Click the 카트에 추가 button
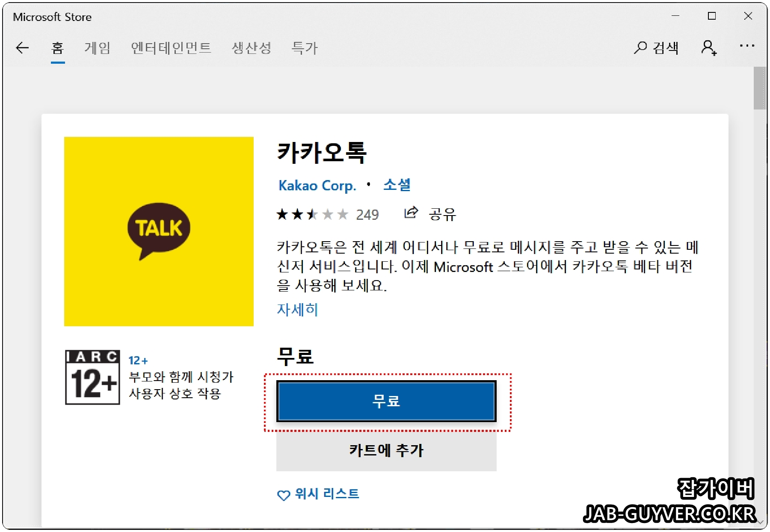Viewport: 770px width, 532px height. pyautogui.click(x=386, y=450)
